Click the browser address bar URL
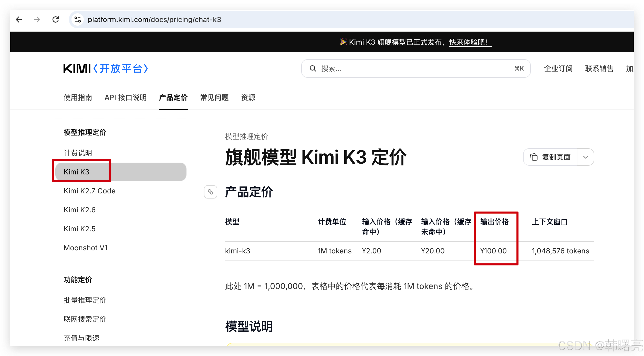This screenshot has height=356, width=644. tap(154, 19)
